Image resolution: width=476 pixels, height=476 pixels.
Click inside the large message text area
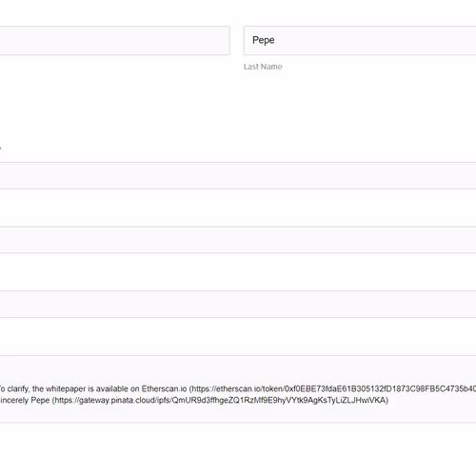point(238,389)
